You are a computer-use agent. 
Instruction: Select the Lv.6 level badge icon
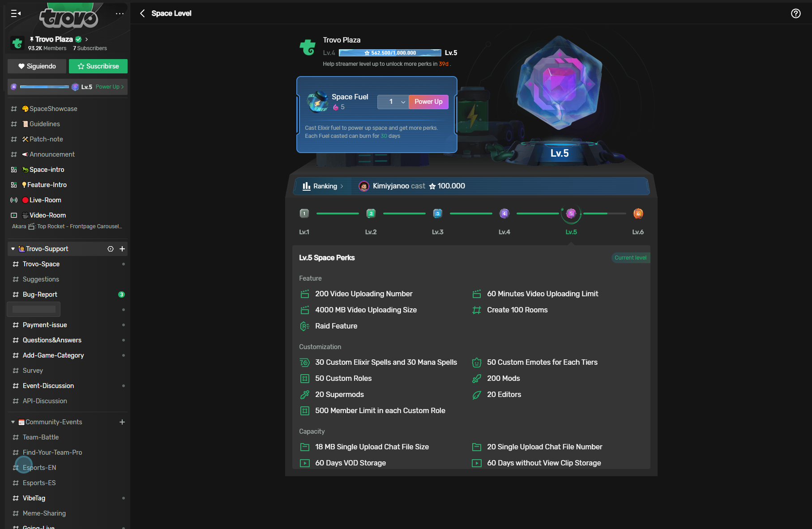pyautogui.click(x=638, y=213)
